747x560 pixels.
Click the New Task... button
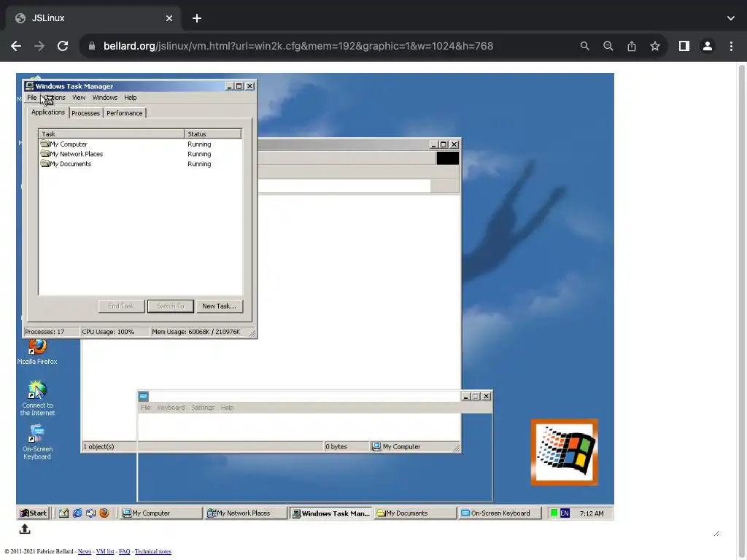(219, 306)
